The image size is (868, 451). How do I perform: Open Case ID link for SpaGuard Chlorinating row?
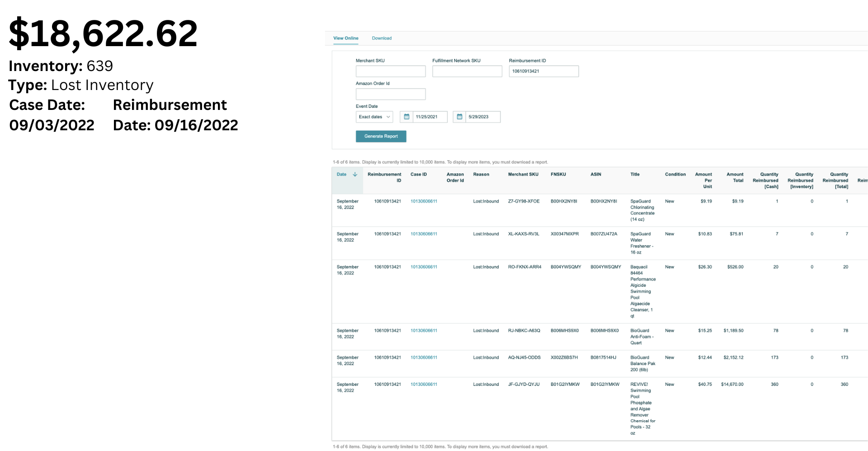click(x=424, y=201)
